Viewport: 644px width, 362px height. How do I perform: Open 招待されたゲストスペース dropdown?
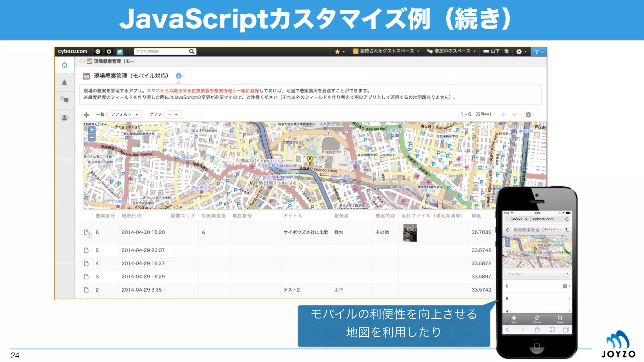tap(386, 51)
